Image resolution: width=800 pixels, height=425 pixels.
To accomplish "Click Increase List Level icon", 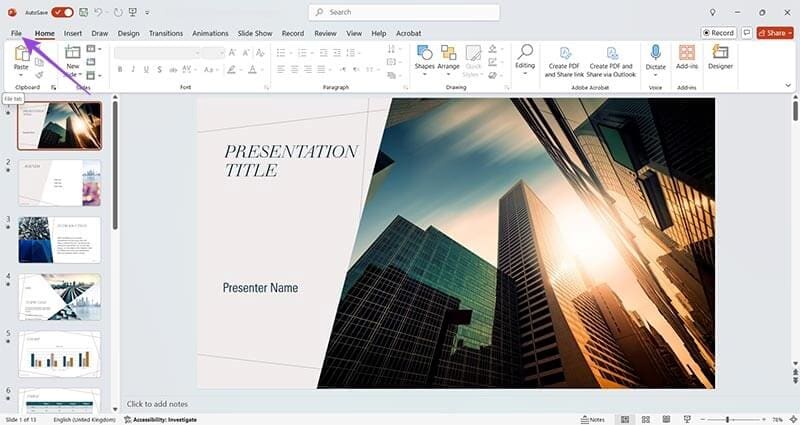I will pyautogui.click(x=337, y=53).
